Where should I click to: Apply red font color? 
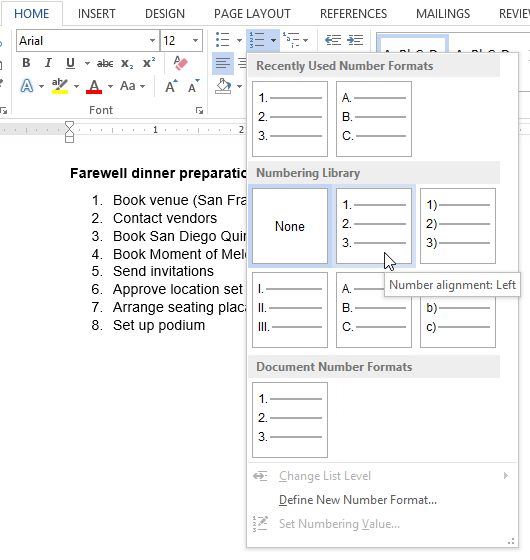(94, 86)
